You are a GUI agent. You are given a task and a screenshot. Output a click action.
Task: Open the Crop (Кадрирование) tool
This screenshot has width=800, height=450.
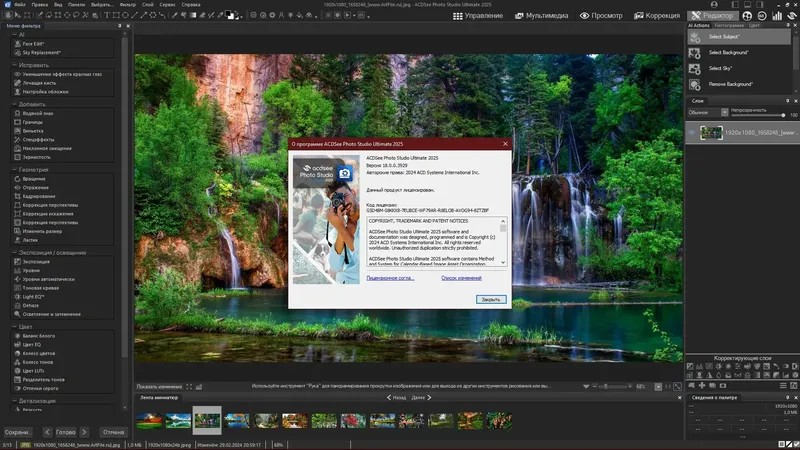pos(39,197)
